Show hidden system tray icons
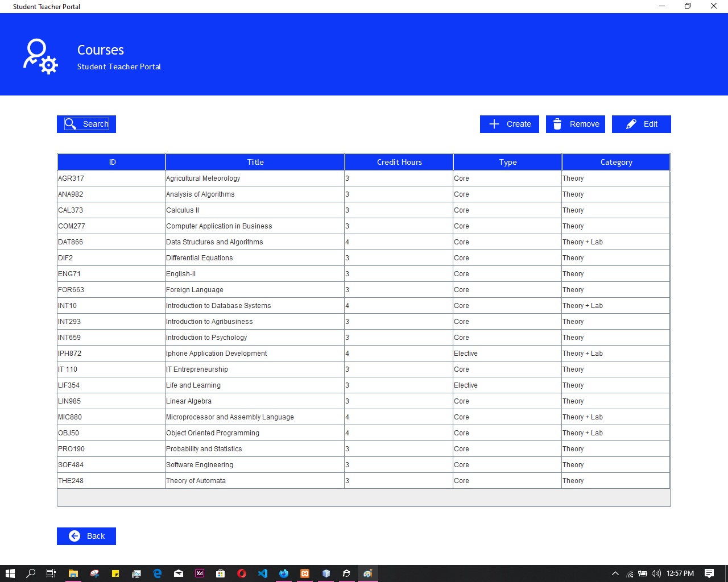 615,573
